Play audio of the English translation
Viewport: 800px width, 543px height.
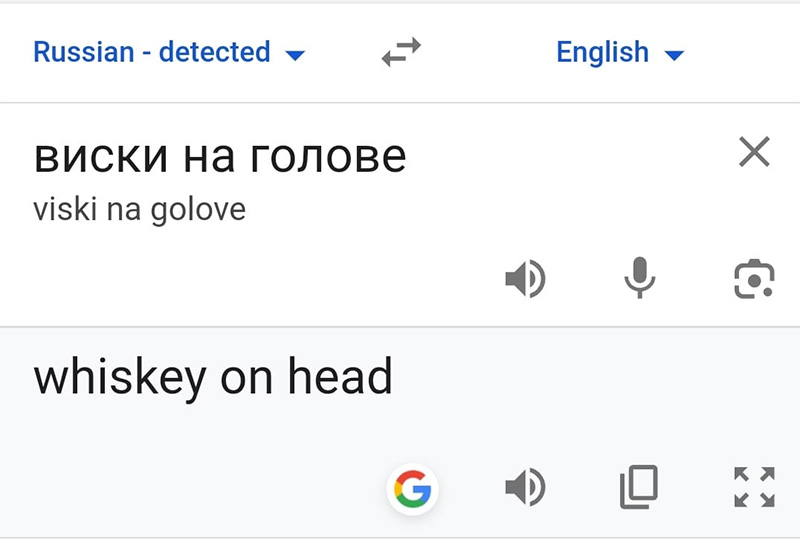pyautogui.click(x=525, y=488)
